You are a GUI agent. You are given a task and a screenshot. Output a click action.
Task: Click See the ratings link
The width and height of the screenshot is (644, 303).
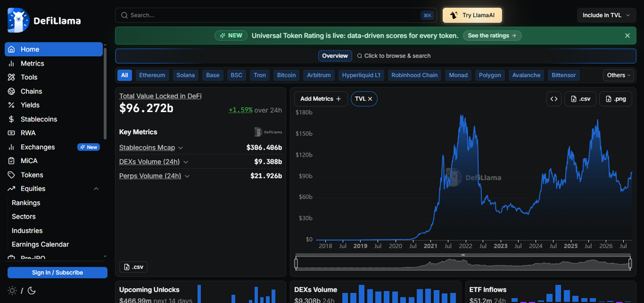[x=492, y=36]
